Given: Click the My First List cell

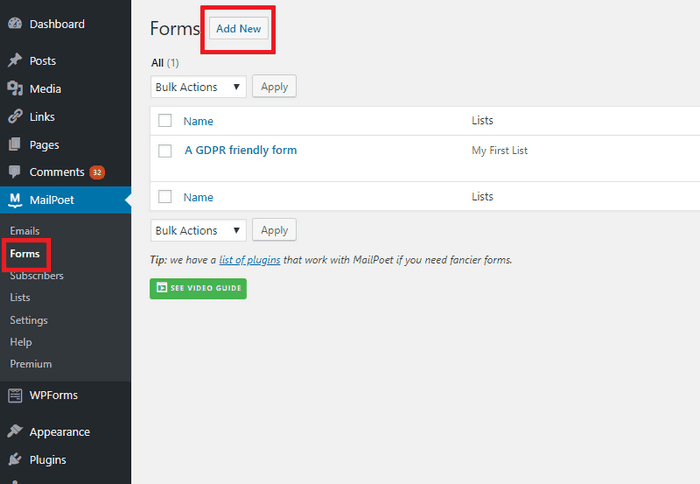Looking at the screenshot, I should (500, 150).
